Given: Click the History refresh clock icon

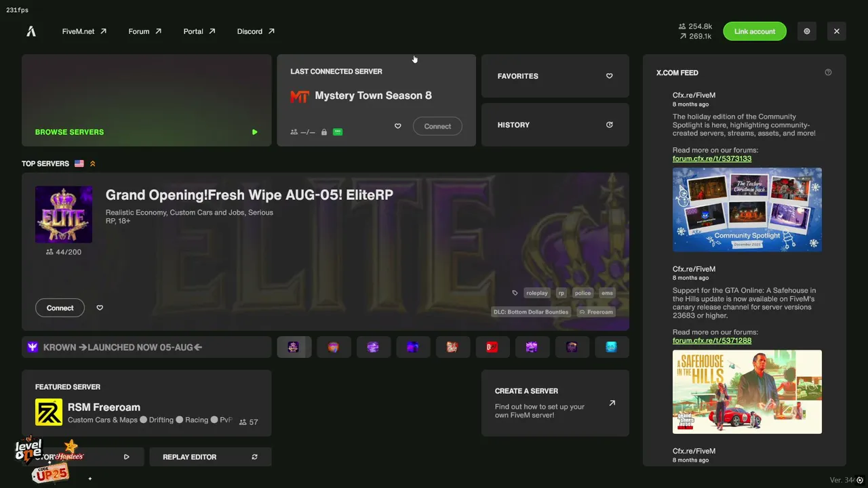Looking at the screenshot, I should (609, 125).
